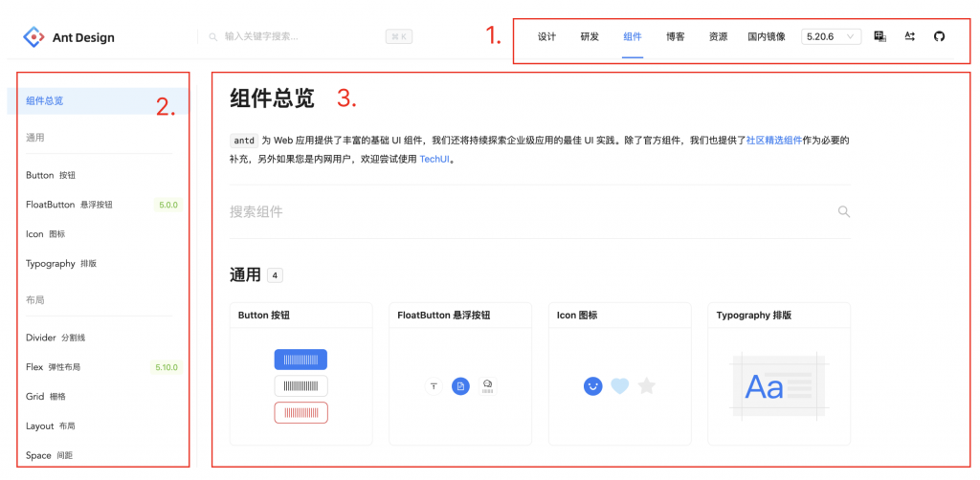This screenshot has width=980, height=480.
Task: Click the ⌘ K shortcut badge
Action: click(399, 37)
